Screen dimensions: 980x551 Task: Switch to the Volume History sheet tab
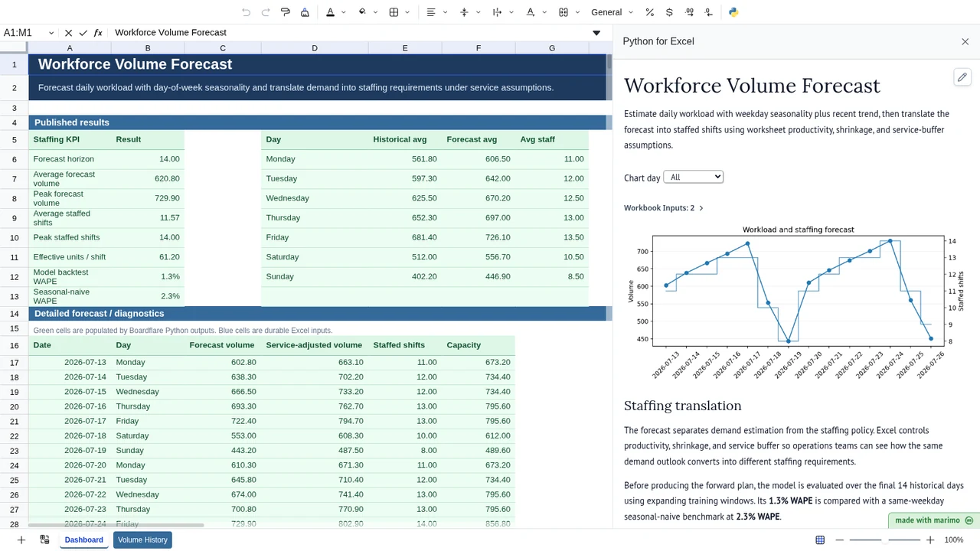coord(142,540)
